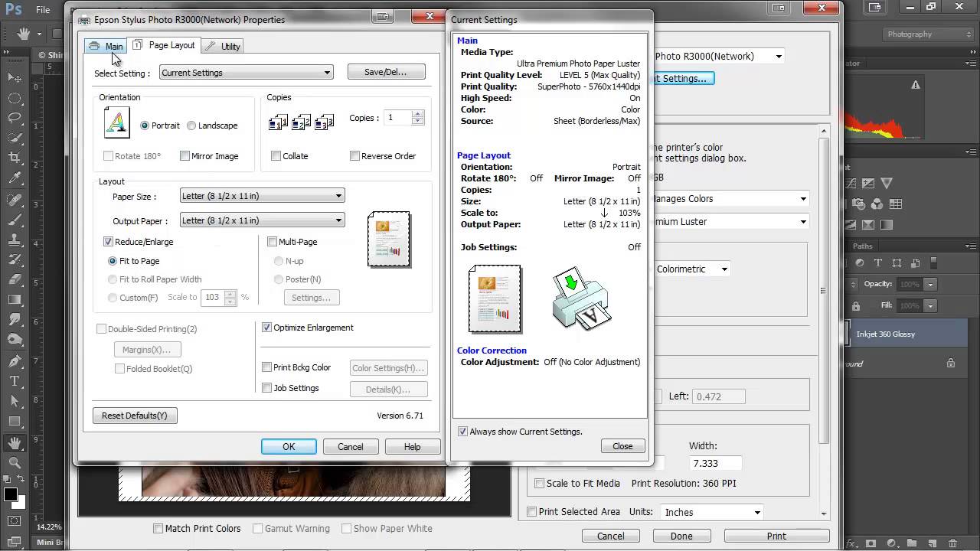Click the Add layer mask icon
The width and height of the screenshot is (980, 551).
tap(870, 543)
